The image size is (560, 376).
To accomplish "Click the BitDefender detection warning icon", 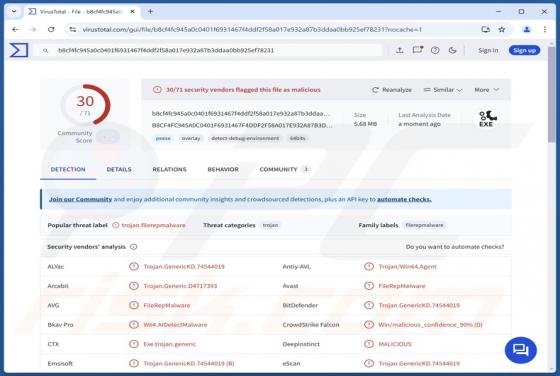I will tap(369, 305).
